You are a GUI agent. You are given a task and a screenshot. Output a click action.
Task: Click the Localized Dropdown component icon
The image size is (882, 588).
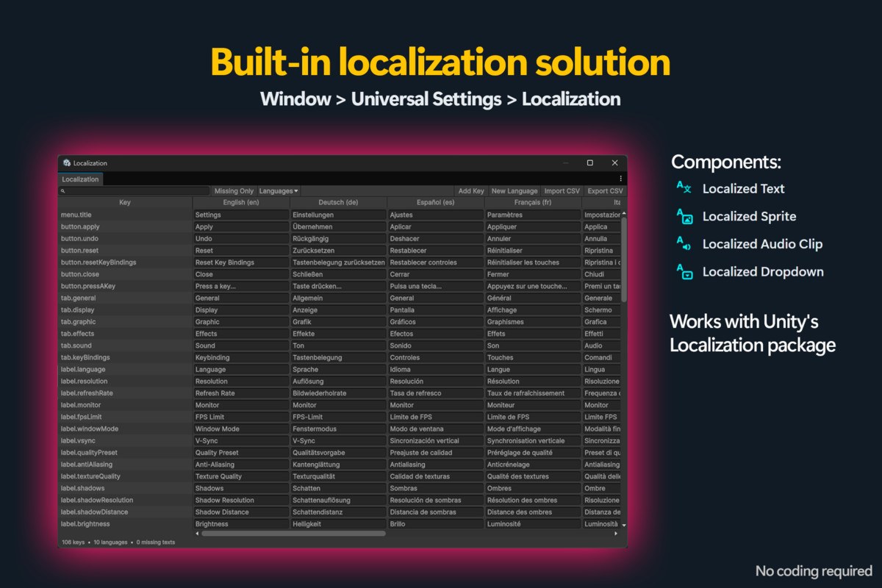coord(684,271)
